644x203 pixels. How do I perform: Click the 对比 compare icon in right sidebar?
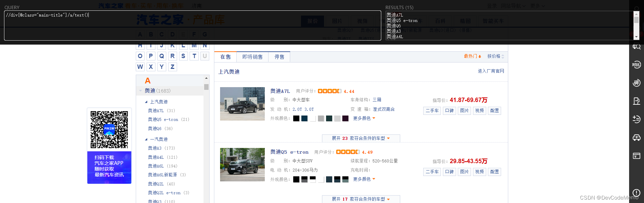[x=636, y=65]
